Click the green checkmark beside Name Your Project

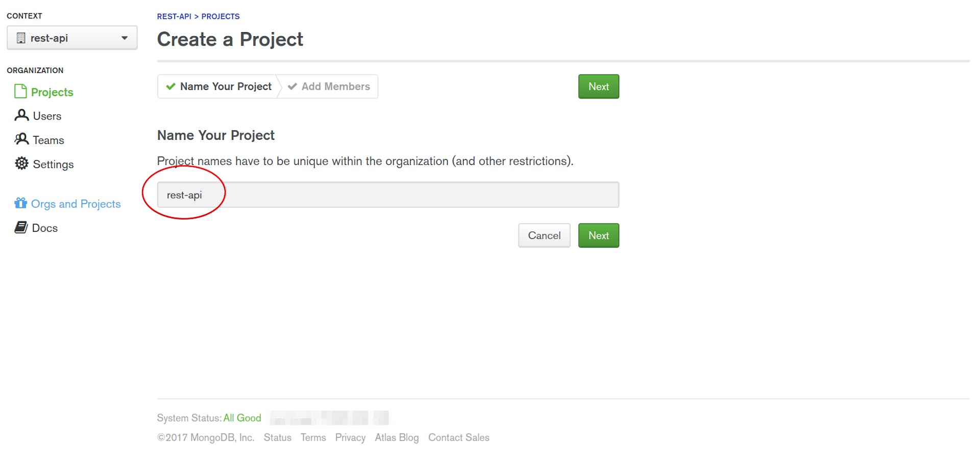coord(170,86)
